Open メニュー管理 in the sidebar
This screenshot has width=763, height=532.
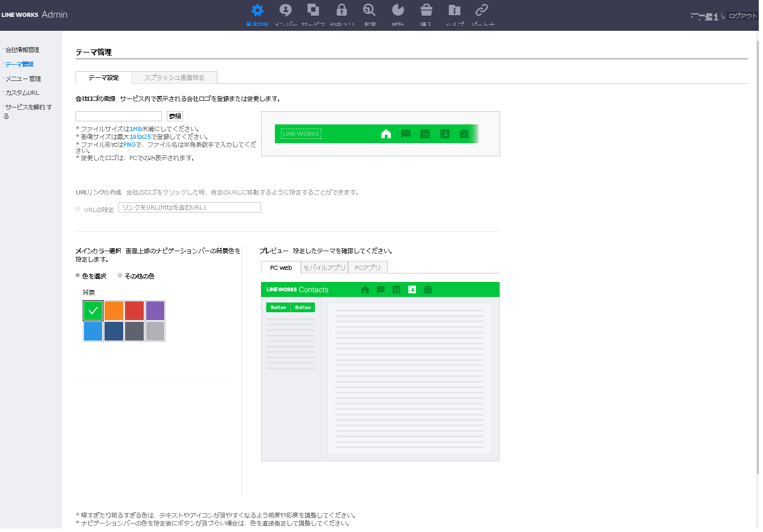click(23, 79)
